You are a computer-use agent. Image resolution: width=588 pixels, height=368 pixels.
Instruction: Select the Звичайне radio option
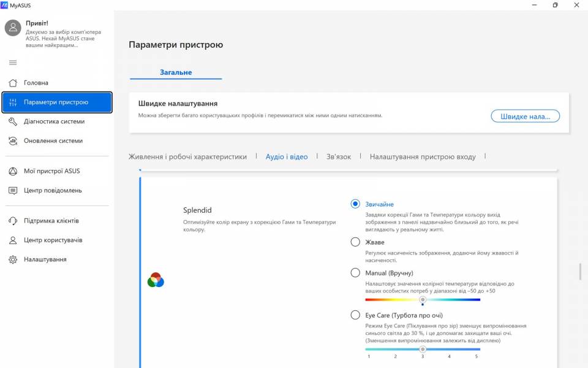pyautogui.click(x=355, y=204)
